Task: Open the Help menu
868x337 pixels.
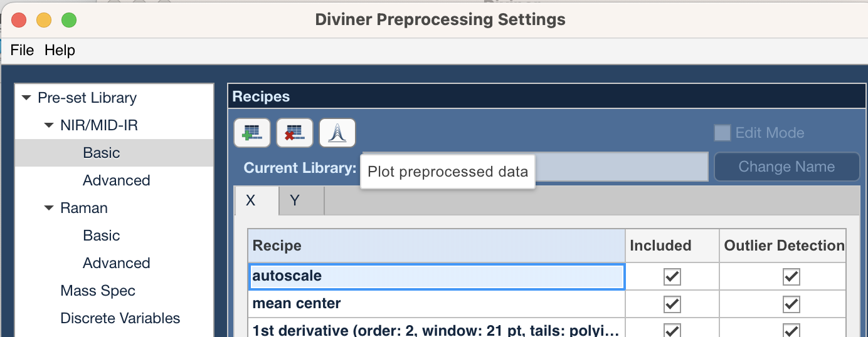Action: [x=60, y=50]
